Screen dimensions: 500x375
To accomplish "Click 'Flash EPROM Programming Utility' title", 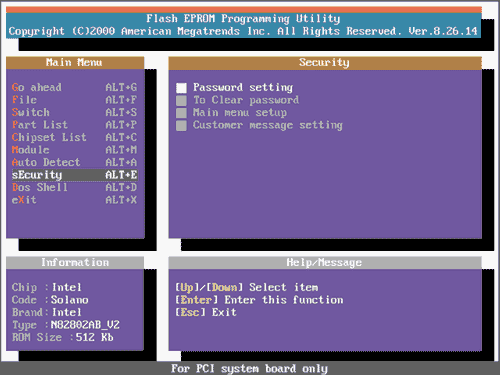I will pyautogui.click(x=243, y=19).
